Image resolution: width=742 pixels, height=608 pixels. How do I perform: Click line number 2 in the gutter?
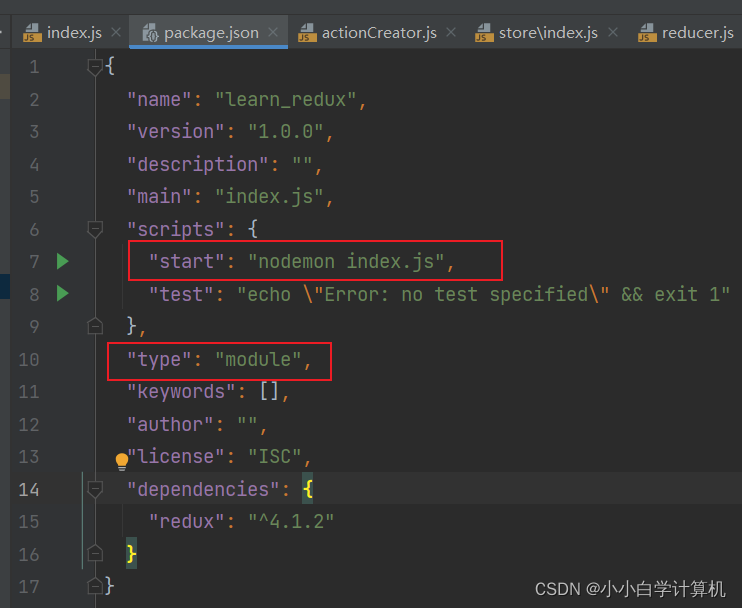[34, 99]
